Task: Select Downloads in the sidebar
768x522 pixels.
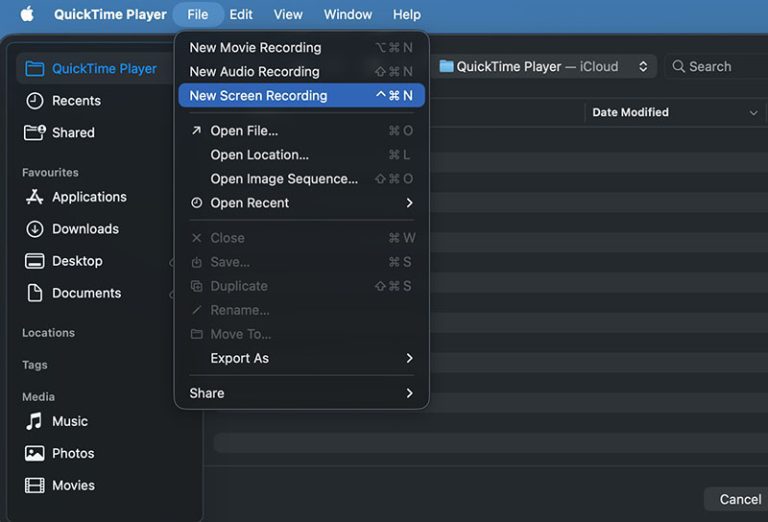Action: [86, 229]
